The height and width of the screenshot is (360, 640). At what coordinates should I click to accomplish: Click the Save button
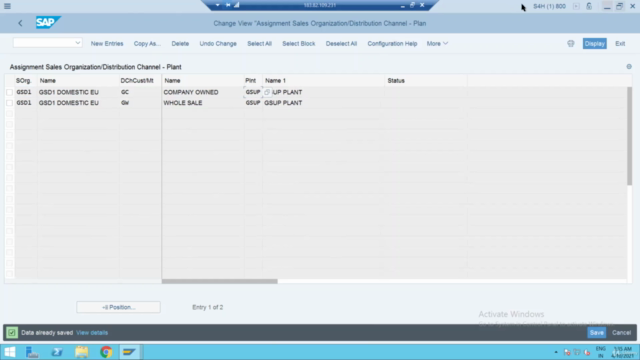(596, 333)
